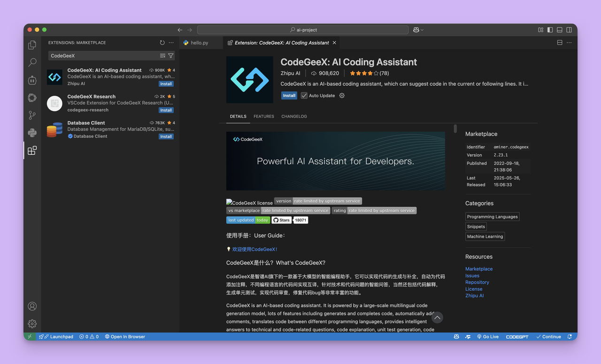Viewport: 601px width, 364px height.
Task: Select Database Client extension list item
Action: (111, 129)
